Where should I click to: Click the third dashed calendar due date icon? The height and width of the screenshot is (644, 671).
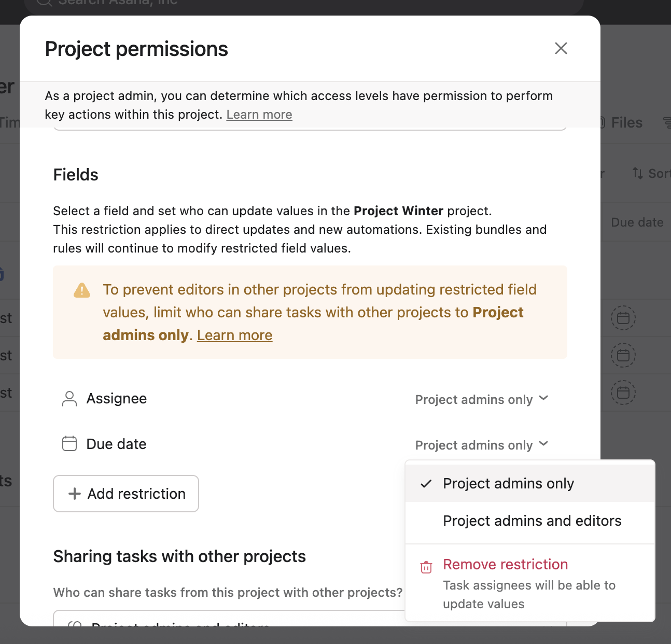point(623,393)
